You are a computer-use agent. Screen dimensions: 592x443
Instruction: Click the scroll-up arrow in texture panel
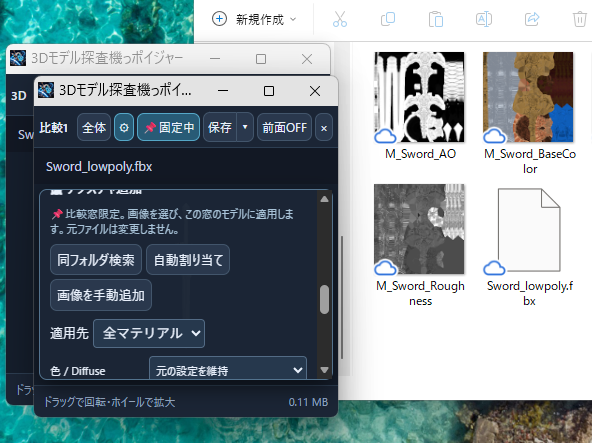[324, 199]
